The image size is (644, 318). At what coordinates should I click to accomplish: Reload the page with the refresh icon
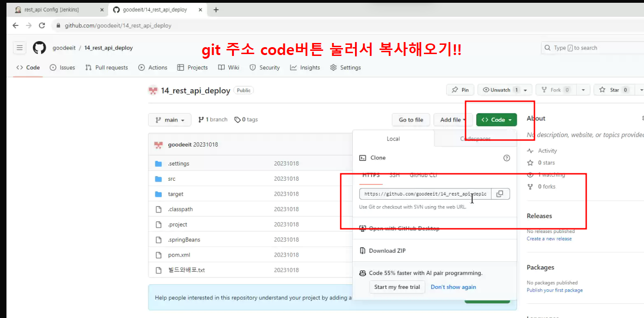(42, 25)
